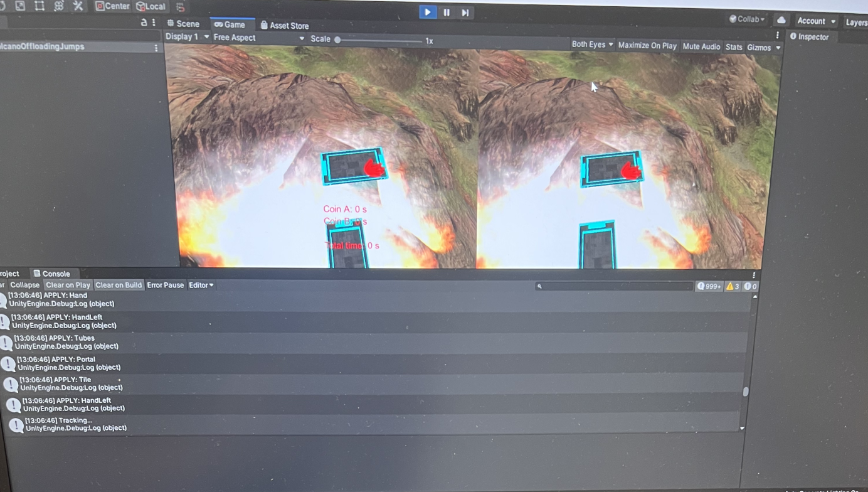Viewport: 868px width, 492px height.
Task: Toggle Gizmos in Game view
Action: pyautogui.click(x=759, y=48)
